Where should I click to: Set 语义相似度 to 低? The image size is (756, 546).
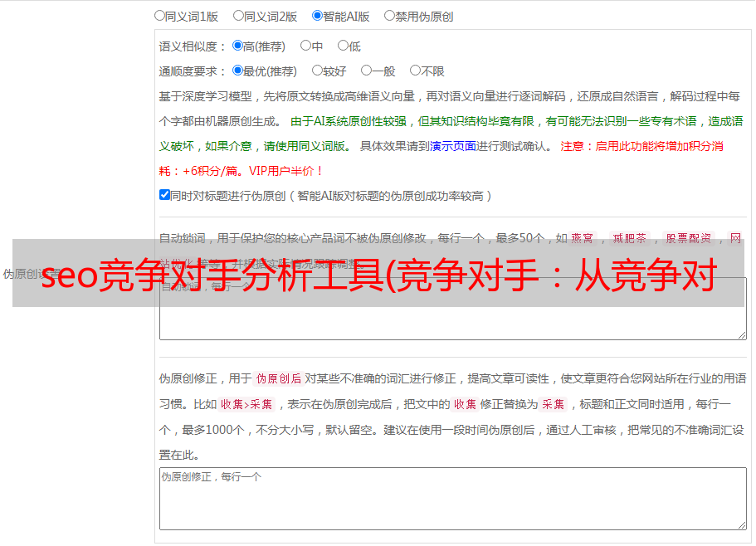[x=343, y=46]
